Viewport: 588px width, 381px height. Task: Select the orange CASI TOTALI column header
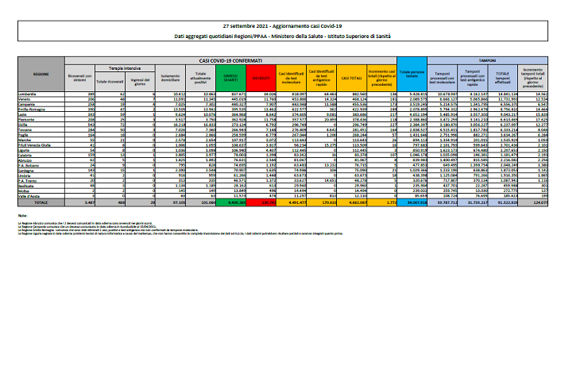point(350,78)
